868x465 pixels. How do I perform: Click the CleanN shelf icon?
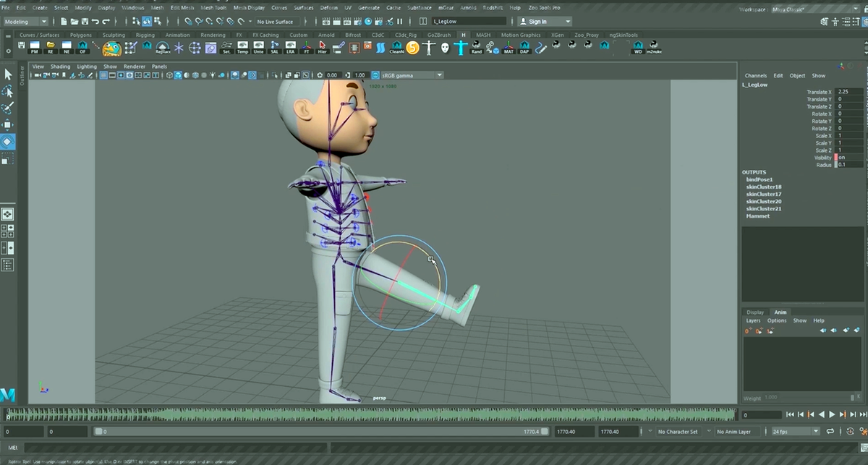pos(396,48)
